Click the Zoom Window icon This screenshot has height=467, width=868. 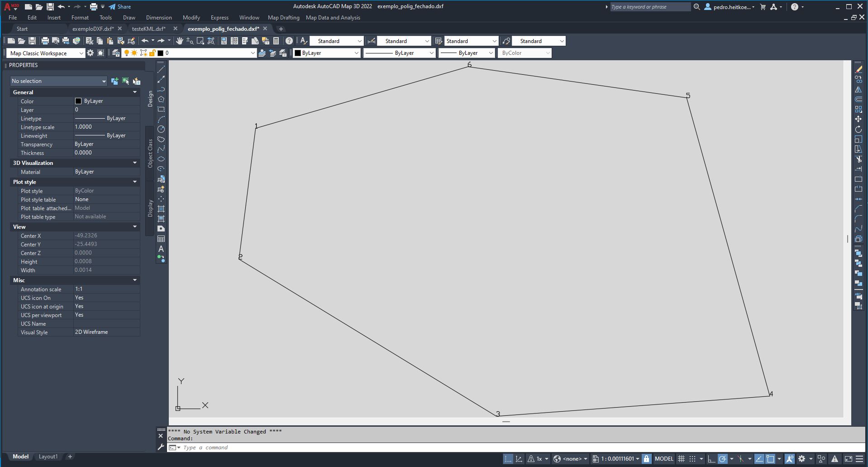tap(200, 41)
